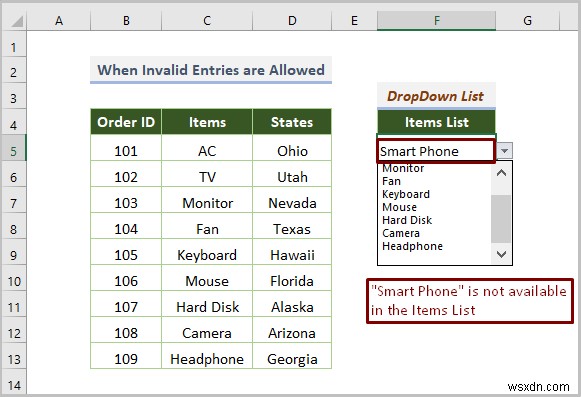Screen dimensions: 581x397
Task: Select the When Invalid Entries are Allowed title
Action: click(x=211, y=70)
